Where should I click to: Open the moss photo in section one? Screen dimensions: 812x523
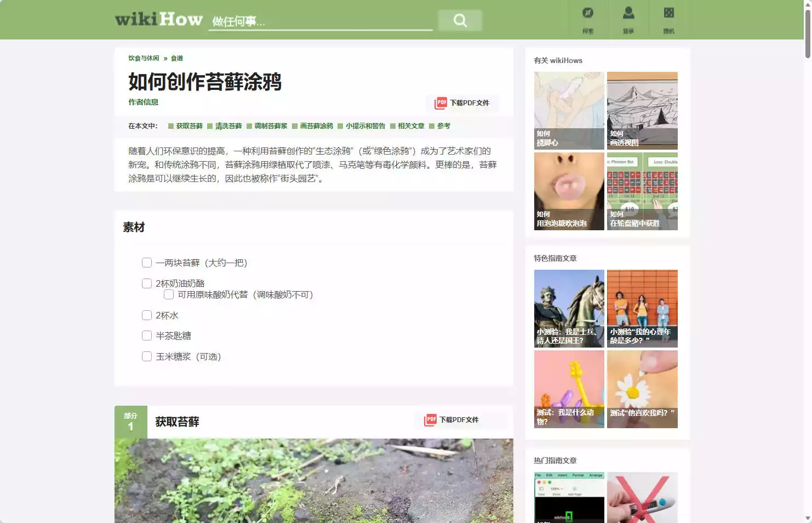pos(314,481)
